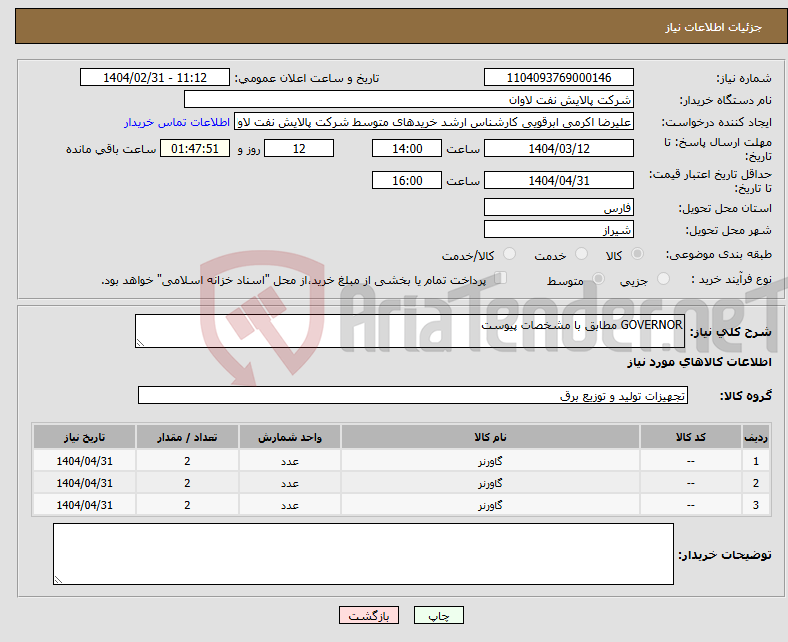
Task: Click the چاپ print button
Action: pos(439,615)
